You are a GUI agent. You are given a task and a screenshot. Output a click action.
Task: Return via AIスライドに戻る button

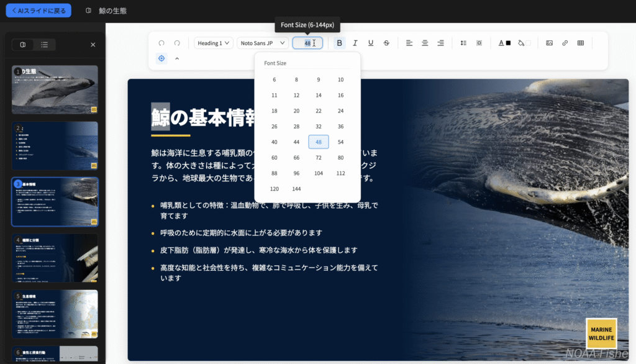pos(39,11)
